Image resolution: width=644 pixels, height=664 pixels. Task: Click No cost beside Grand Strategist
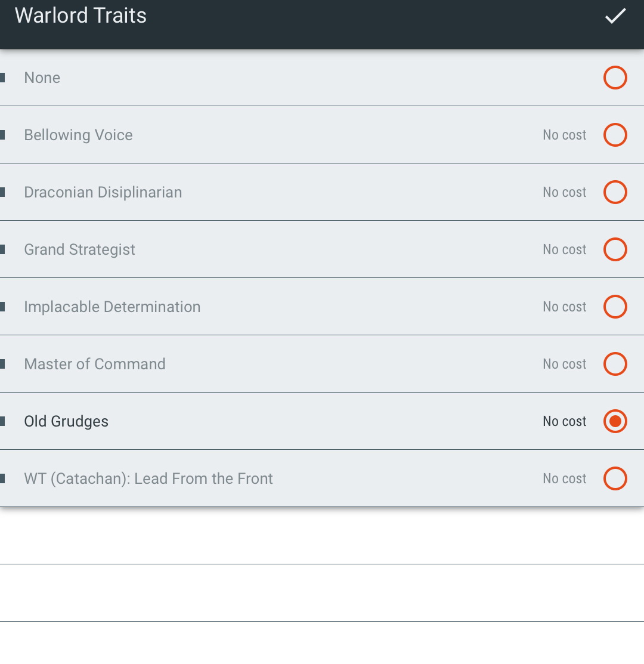pyautogui.click(x=565, y=249)
